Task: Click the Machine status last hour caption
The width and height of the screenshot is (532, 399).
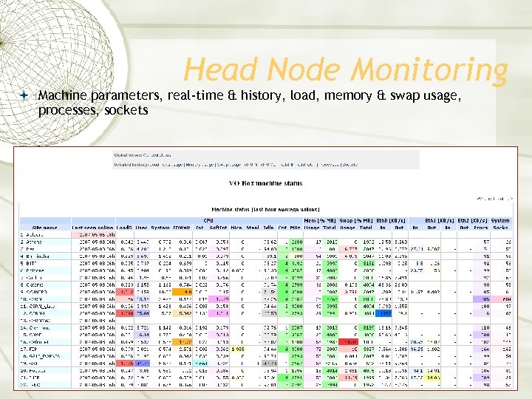Action: pyautogui.click(x=266, y=210)
